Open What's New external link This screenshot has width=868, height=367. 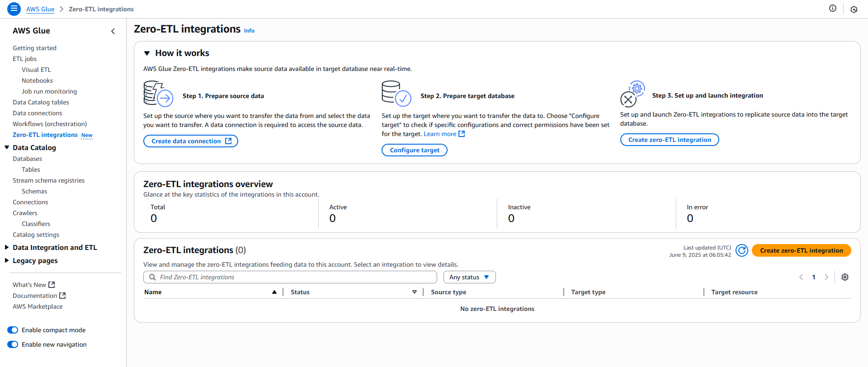point(34,285)
